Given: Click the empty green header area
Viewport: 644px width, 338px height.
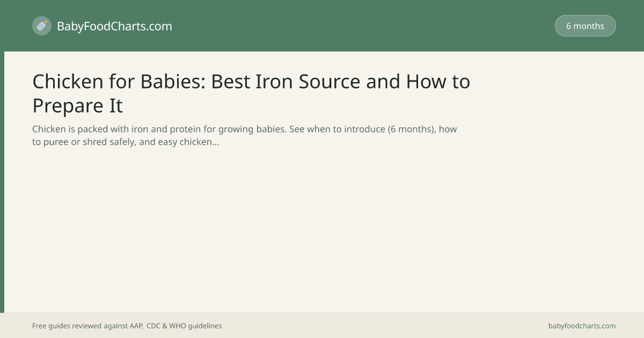Looking at the screenshot, I should [365, 26].
